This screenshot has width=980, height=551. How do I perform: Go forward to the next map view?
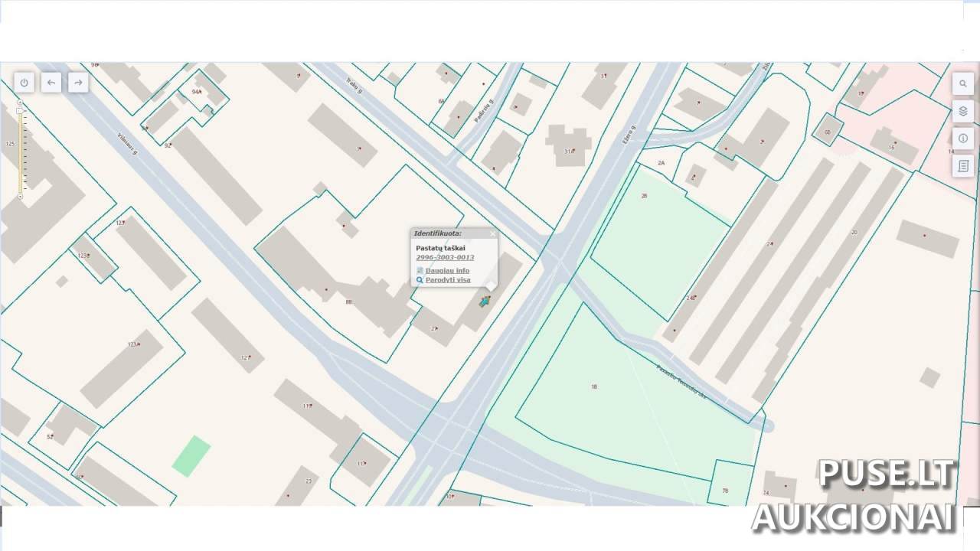click(77, 83)
